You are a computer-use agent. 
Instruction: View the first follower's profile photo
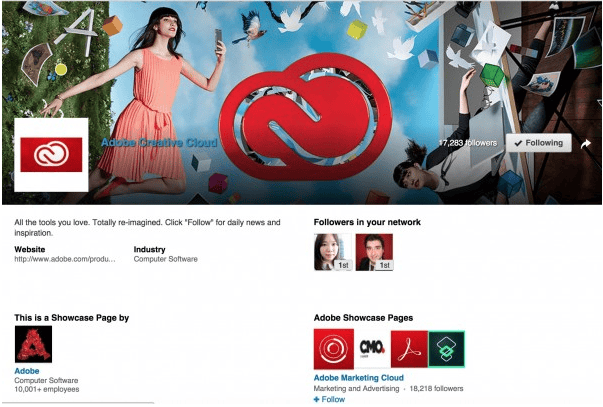coord(333,252)
